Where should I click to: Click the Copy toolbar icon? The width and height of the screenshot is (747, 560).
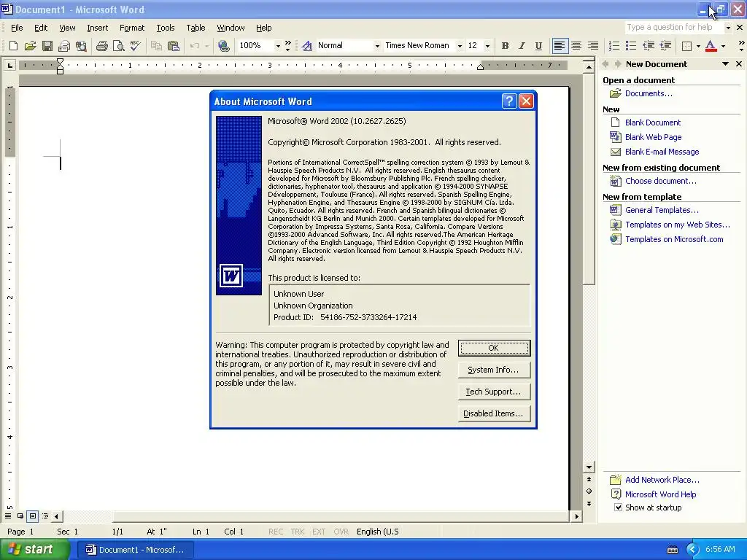tap(156, 46)
